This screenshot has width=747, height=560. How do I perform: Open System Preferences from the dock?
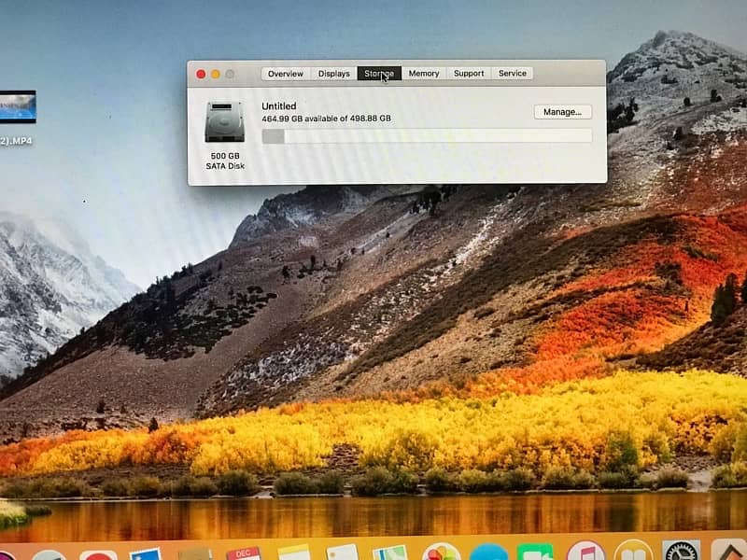pos(681,553)
